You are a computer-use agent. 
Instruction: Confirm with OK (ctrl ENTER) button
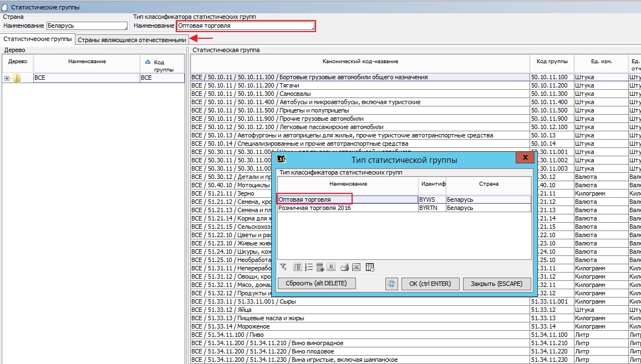430,284
